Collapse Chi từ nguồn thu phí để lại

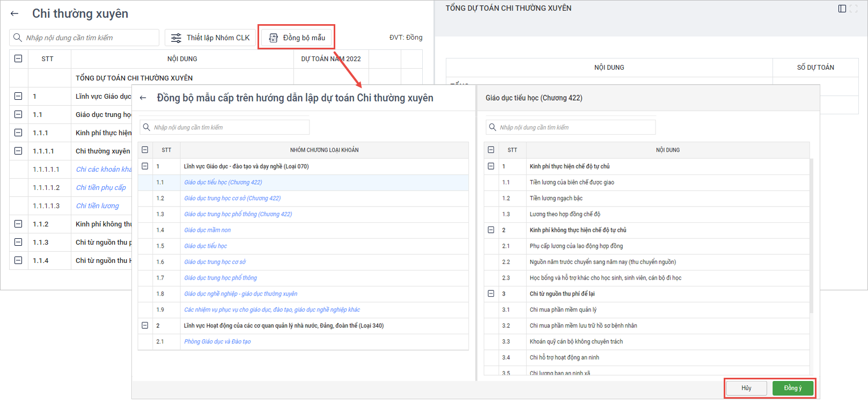(491, 294)
